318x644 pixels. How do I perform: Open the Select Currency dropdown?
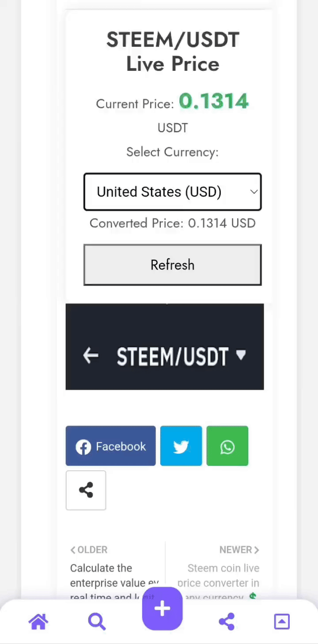pos(172,192)
